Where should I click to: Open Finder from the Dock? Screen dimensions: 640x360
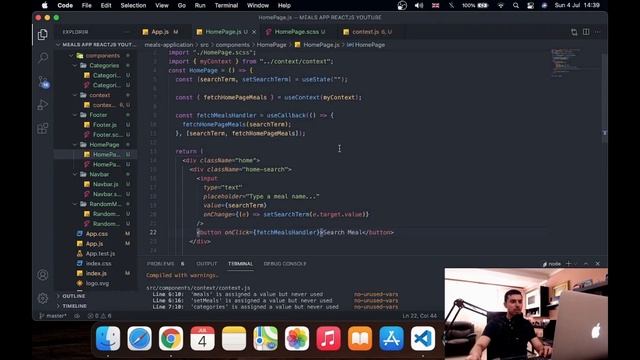(x=108, y=338)
